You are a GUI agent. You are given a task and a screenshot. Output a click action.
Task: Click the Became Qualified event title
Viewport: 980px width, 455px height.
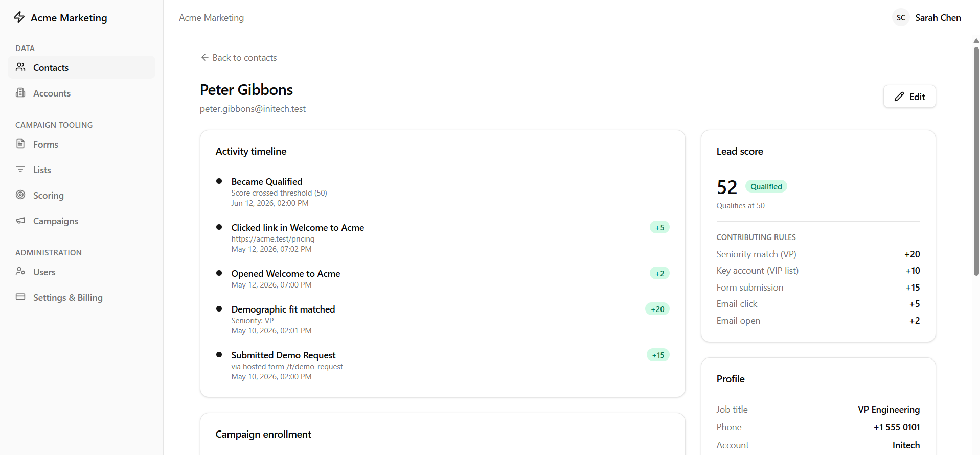[x=266, y=181]
